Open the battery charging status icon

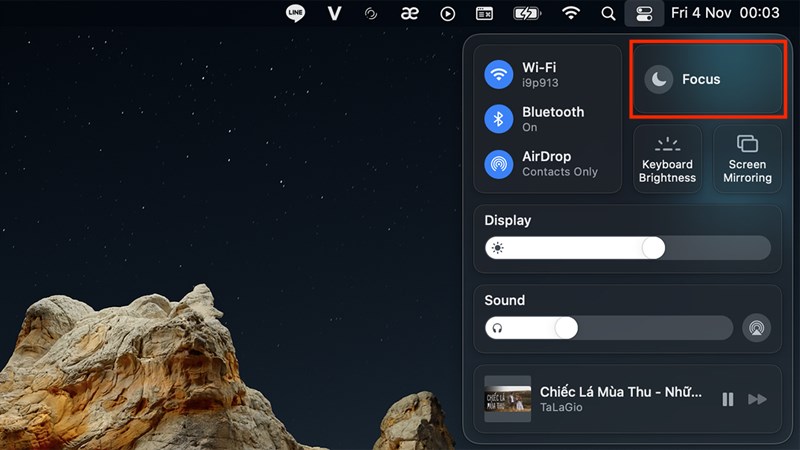[x=527, y=14]
